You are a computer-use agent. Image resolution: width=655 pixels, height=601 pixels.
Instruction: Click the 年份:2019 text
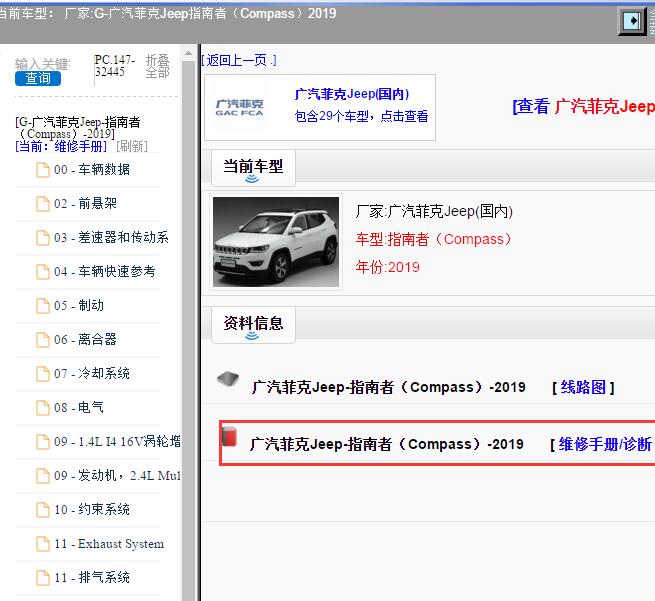tap(387, 267)
